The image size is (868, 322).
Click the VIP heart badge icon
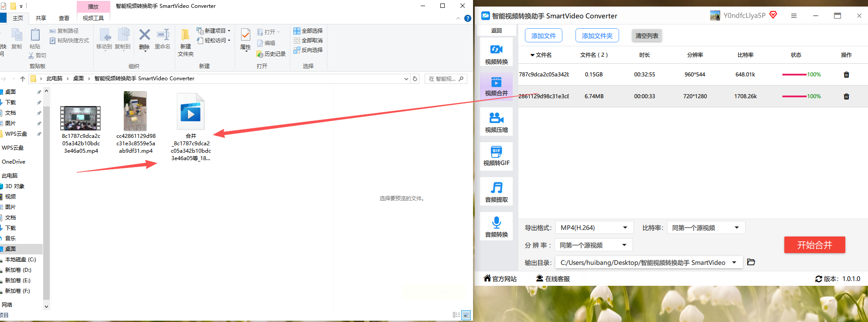pos(773,15)
